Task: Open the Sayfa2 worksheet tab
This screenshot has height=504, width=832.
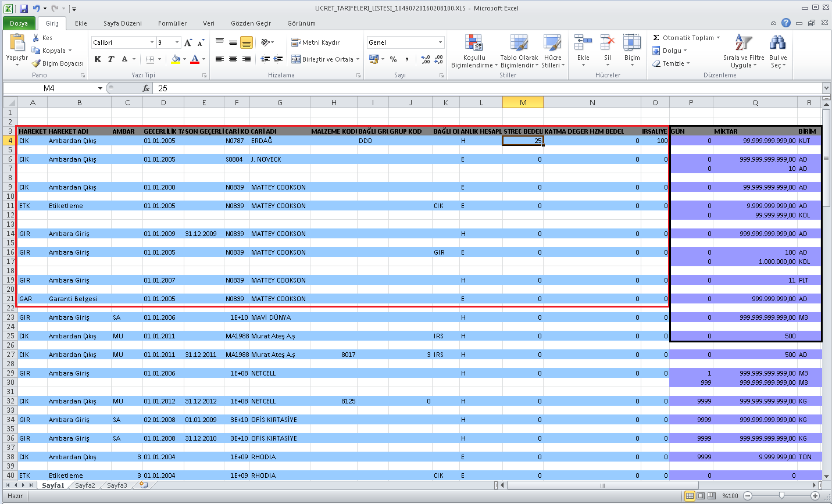Action: tap(85, 485)
